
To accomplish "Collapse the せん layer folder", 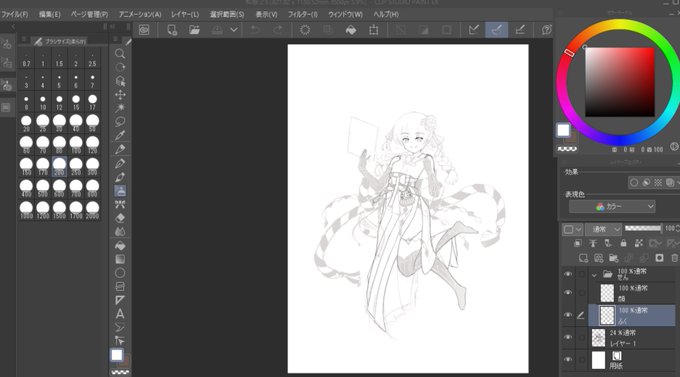I will pyautogui.click(x=594, y=275).
